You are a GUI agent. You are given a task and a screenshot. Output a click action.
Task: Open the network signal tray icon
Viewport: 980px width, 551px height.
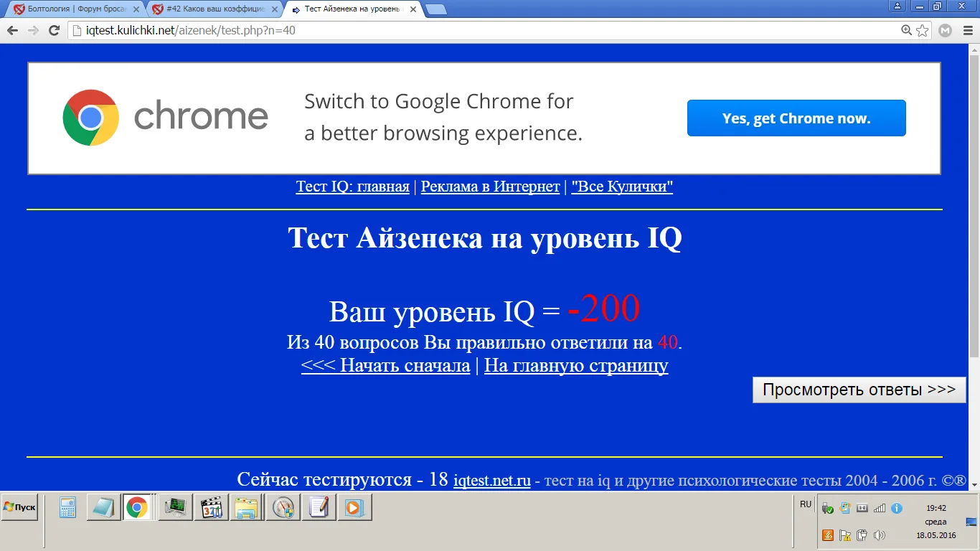coord(880,508)
